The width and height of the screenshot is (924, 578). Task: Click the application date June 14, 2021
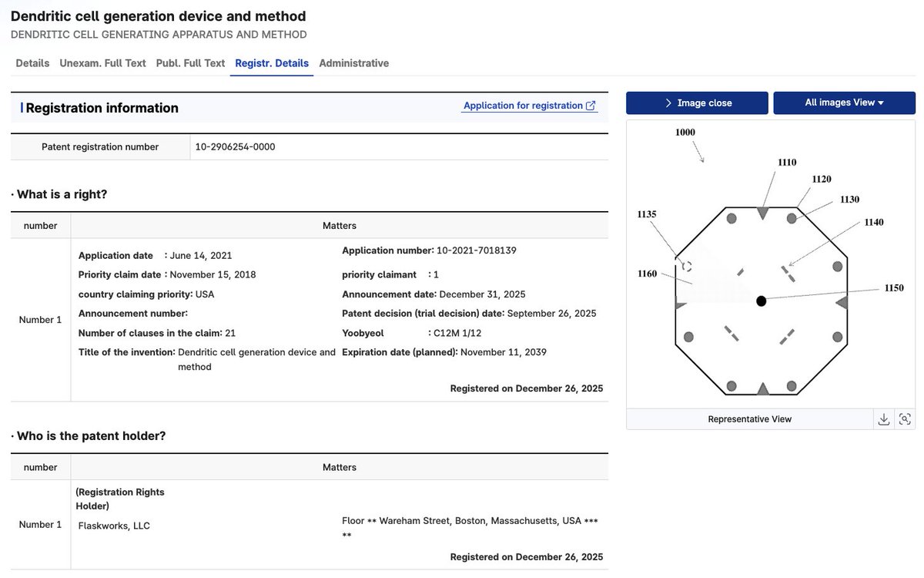click(201, 255)
